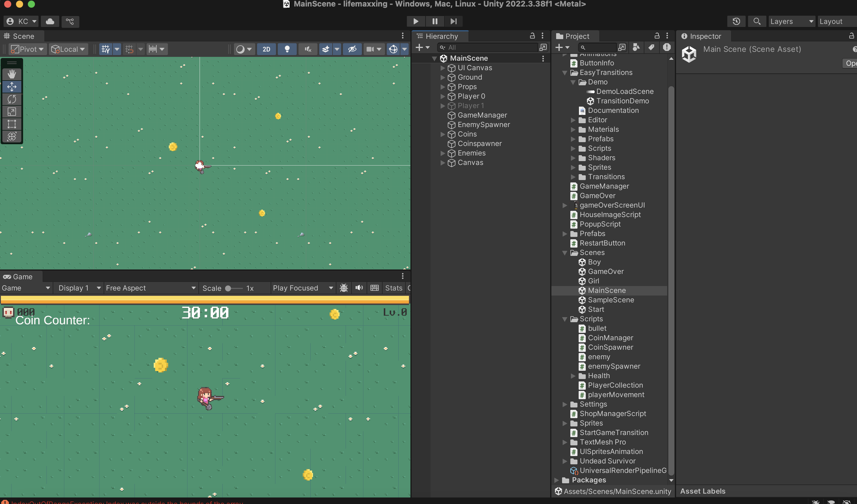Adjust the Game view Scale slider
This screenshot has width=857, height=504.
coord(229,288)
